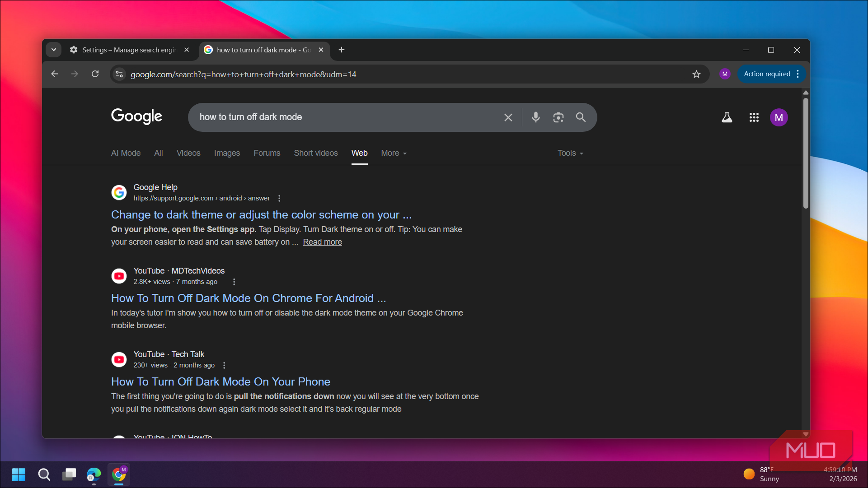Expand the More filters dropdown
This screenshot has width=868, height=488.
pos(394,153)
